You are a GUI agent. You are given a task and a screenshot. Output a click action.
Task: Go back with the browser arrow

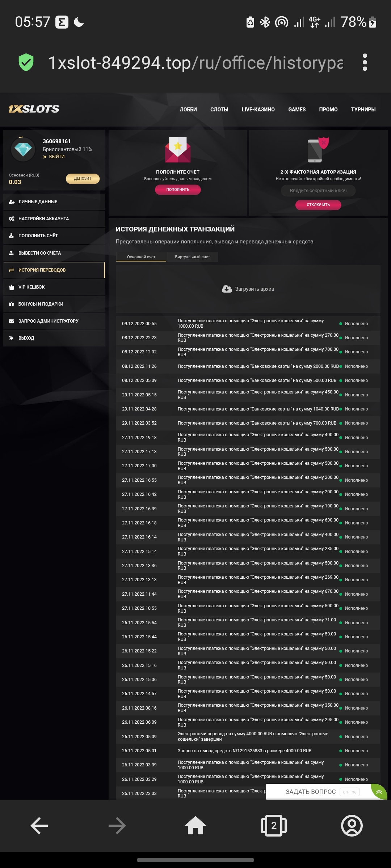tap(39, 826)
